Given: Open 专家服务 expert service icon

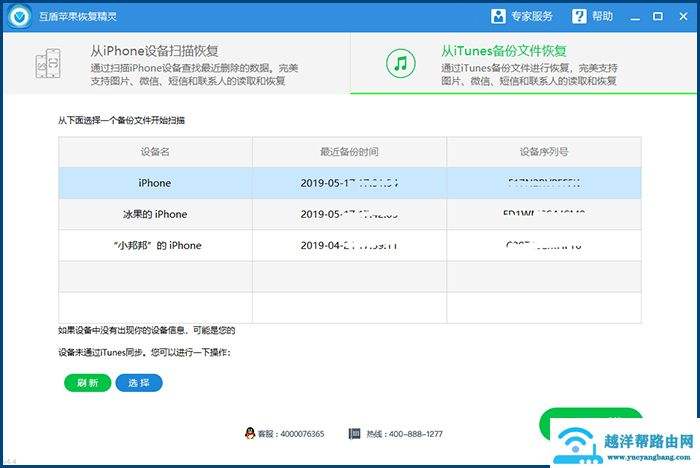Looking at the screenshot, I should tap(498, 17).
